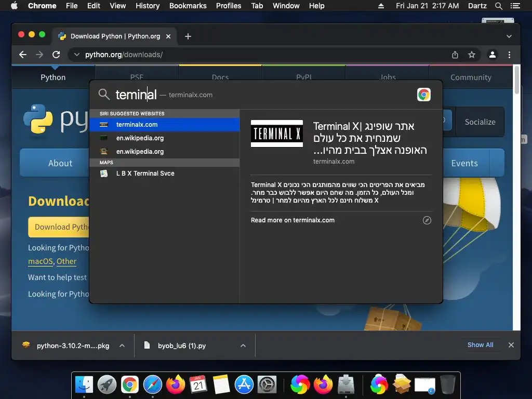Open the Community tab on python.org
Viewport: 532px width, 399px height.
pyautogui.click(x=471, y=77)
